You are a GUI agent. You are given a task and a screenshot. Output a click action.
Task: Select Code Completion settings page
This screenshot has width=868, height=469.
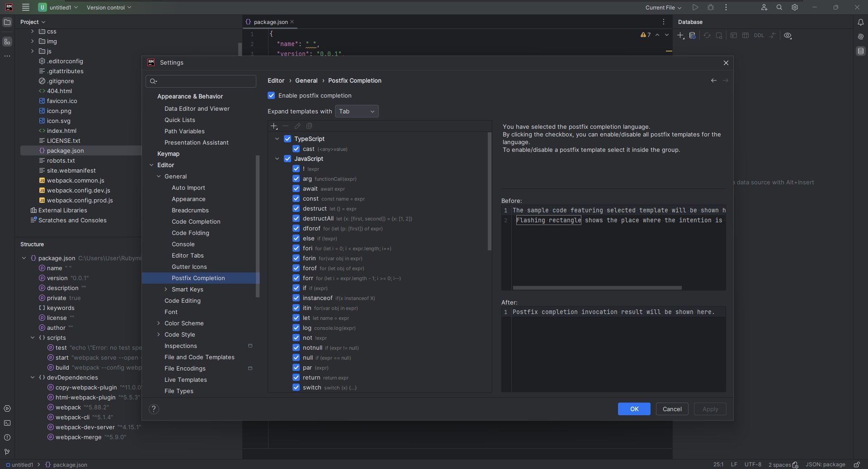pos(196,221)
